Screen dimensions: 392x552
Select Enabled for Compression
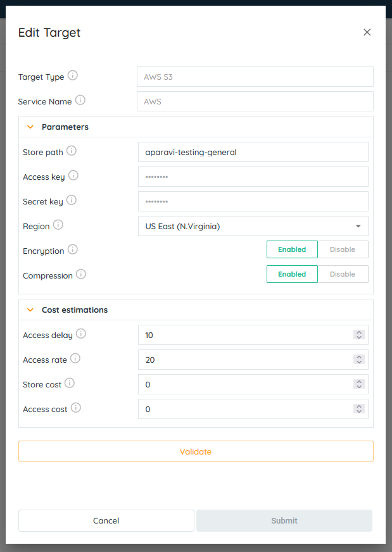click(x=292, y=274)
